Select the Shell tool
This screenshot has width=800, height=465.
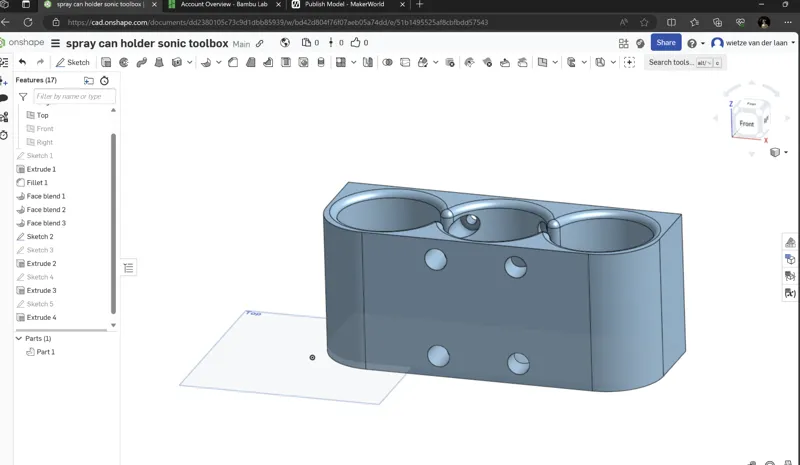coord(286,62)
